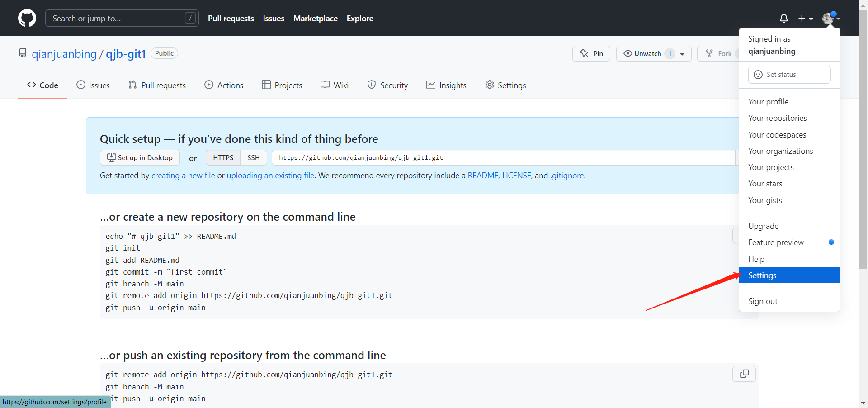
Task: Select the SSH clone protocol
Action: coord(254,157)
